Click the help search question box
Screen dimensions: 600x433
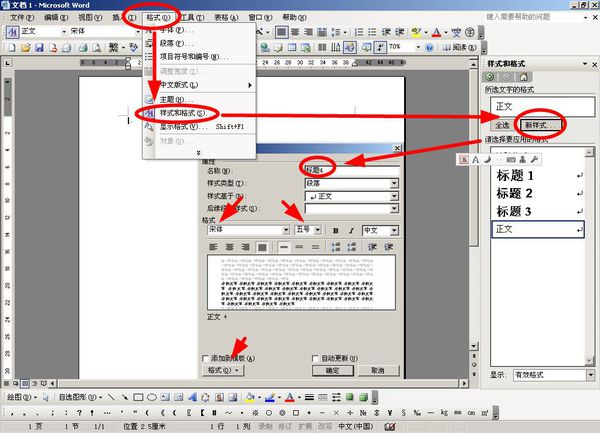(533, 17)
